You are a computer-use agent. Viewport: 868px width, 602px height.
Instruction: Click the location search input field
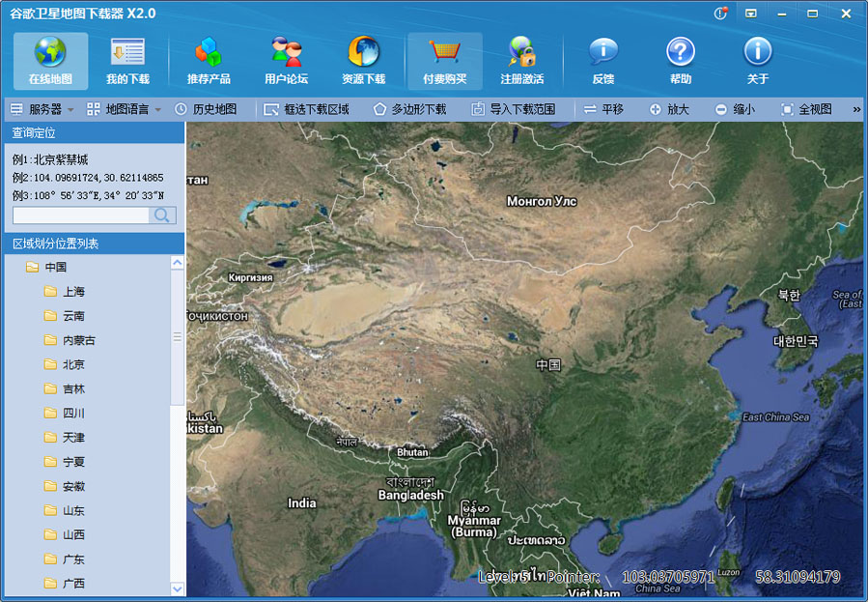(81, 215)
